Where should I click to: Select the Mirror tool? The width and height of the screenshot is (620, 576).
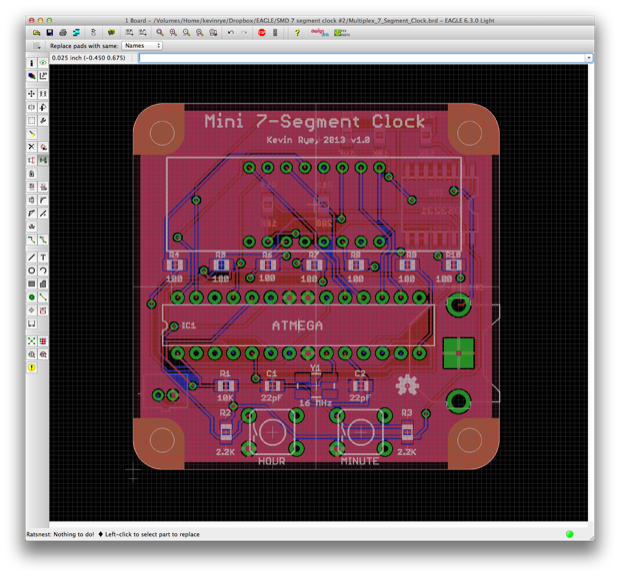pos(32,107)
